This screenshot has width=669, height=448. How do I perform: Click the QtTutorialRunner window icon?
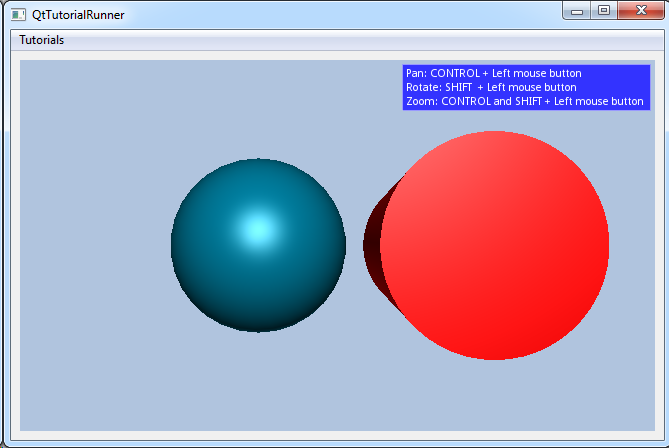coord(17,15)
